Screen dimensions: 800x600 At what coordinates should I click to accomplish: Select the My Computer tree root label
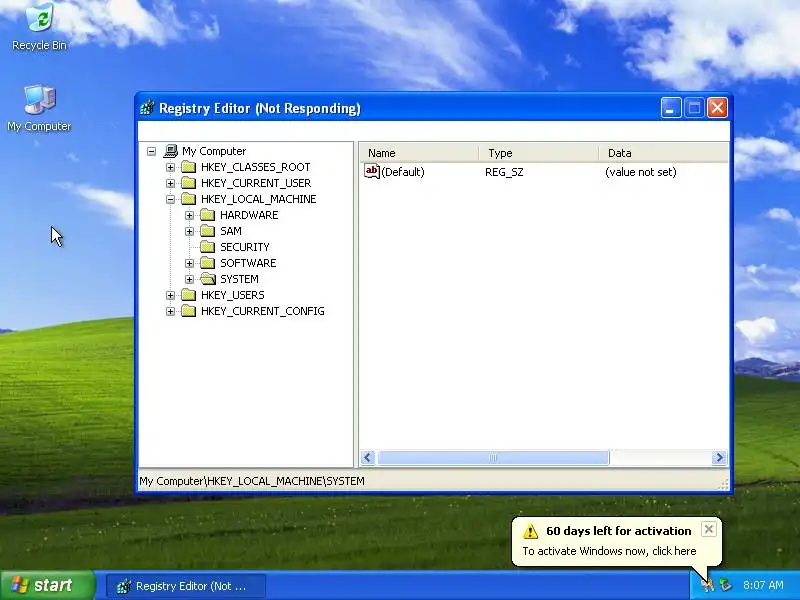tap(214, 151)
